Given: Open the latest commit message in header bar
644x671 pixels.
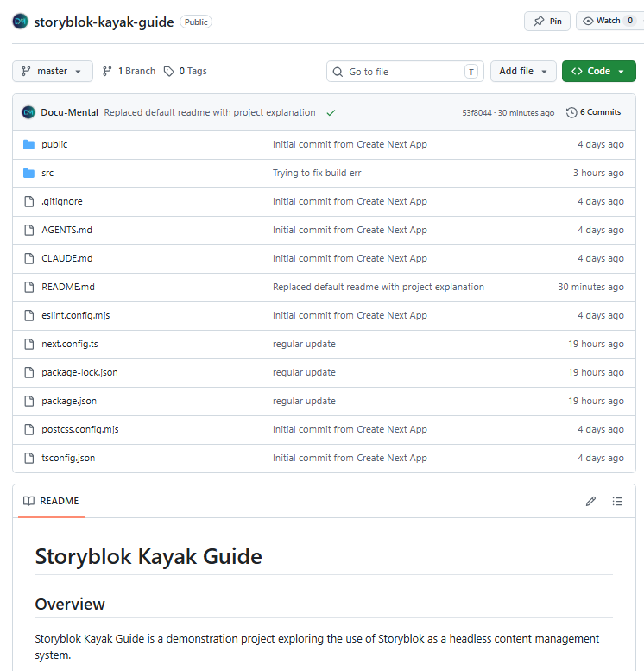Looking at the screenshot, I should 210,112.
